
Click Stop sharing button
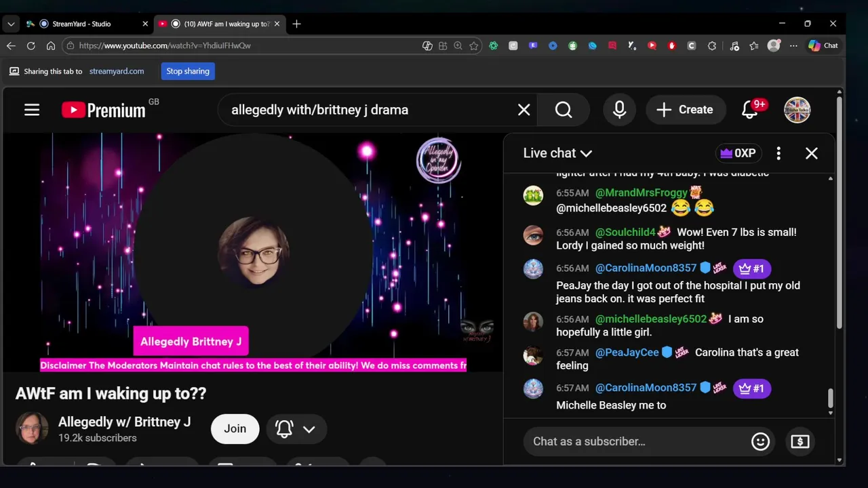coord(188,71)
